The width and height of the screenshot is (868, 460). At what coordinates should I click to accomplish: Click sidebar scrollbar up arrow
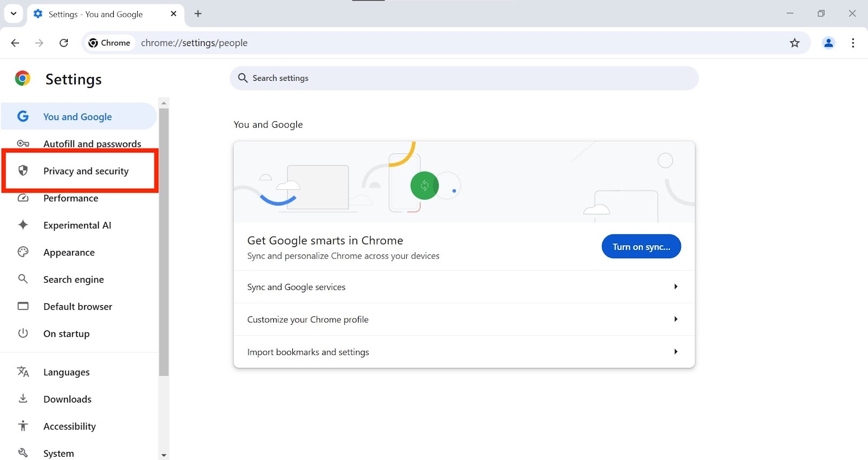coord(164,103)
